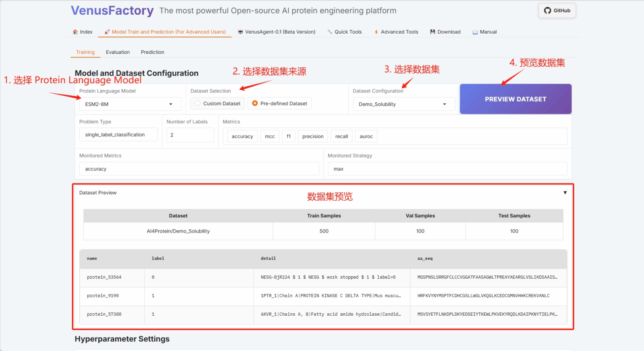Click the robot icon for VenusAgent-0.1

click(x=240, y=31)
